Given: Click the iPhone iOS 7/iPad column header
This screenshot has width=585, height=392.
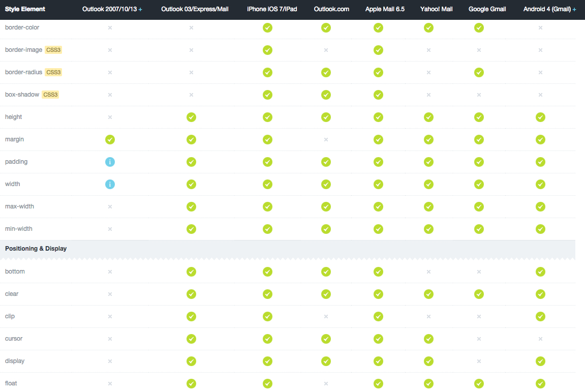Looking at the screenshot, I should click(272, 9).
